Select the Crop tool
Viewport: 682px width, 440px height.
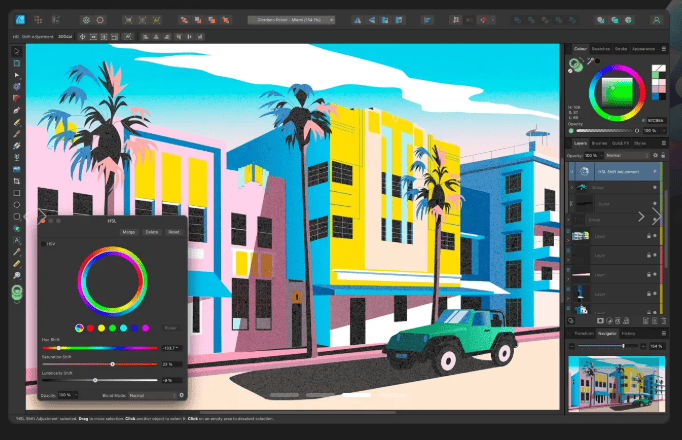[x=17, y=181]
